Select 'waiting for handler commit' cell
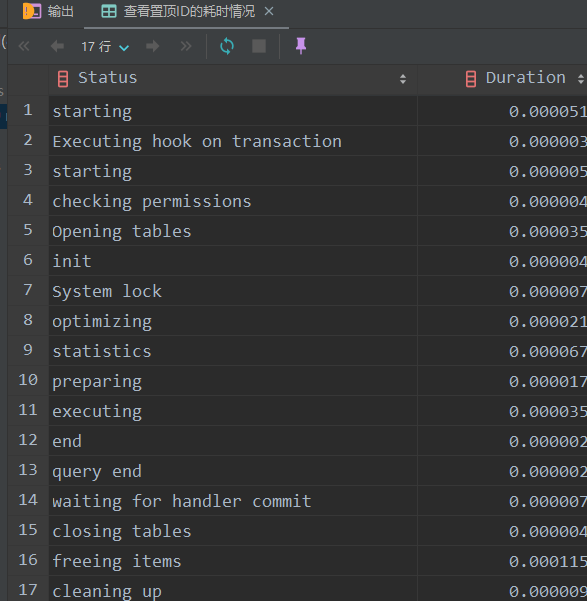 233,501
